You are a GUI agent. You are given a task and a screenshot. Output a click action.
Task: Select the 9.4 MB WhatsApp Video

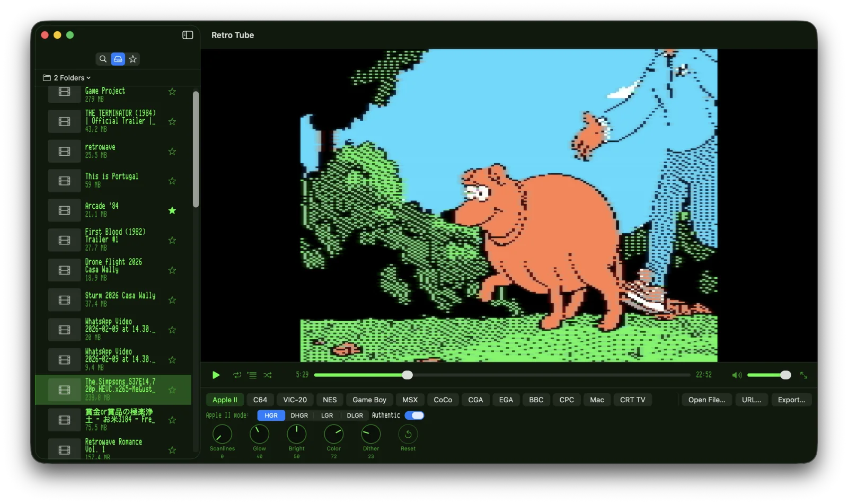coord(113,360)
